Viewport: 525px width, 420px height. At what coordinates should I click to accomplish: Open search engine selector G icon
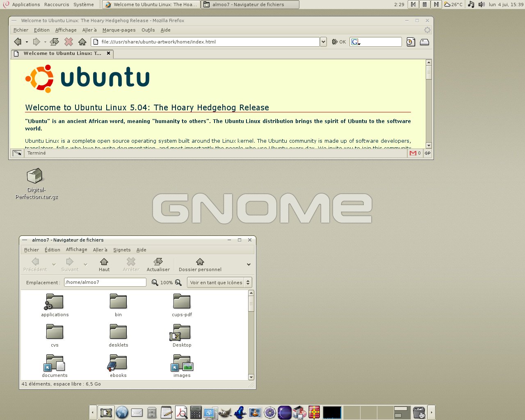356,42
